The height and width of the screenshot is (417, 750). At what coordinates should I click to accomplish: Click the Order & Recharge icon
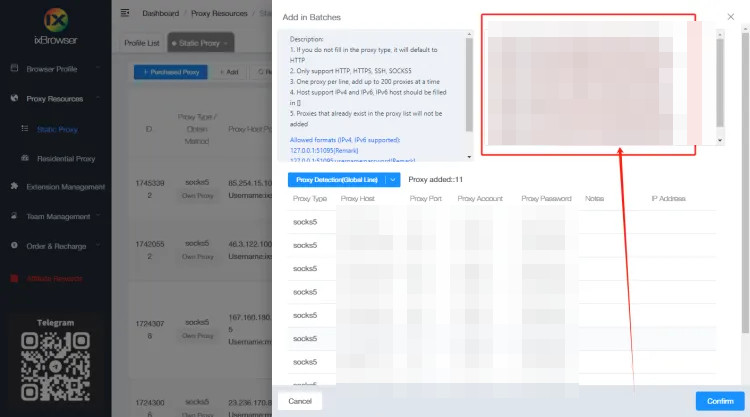pyautogui.click(x=14, y=245)
